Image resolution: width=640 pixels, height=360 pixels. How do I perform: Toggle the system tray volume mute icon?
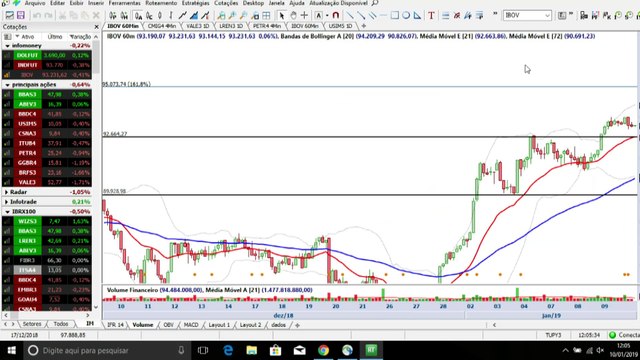coord(600,350)
